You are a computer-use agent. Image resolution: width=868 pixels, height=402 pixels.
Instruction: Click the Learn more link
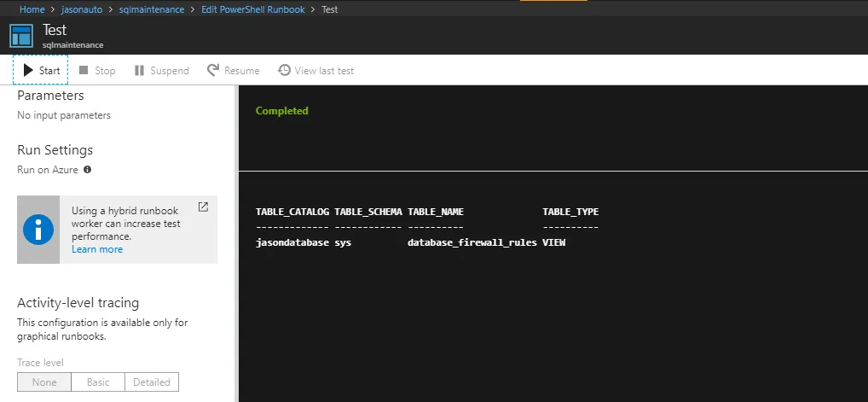click(97, 249)
